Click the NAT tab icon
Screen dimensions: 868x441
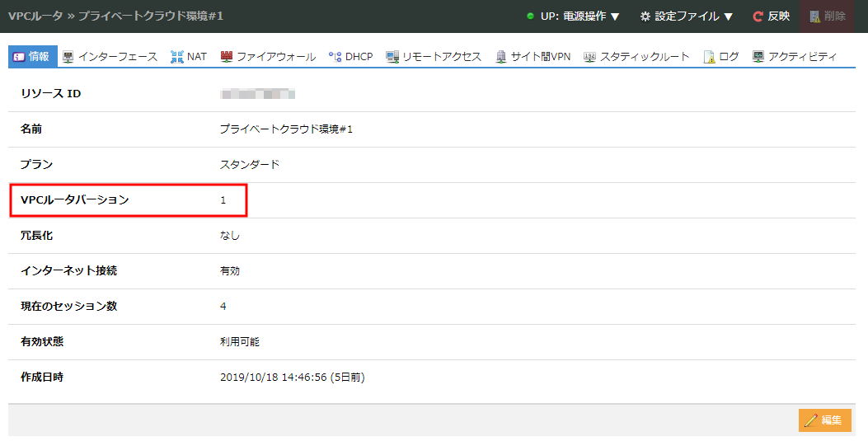176,57
